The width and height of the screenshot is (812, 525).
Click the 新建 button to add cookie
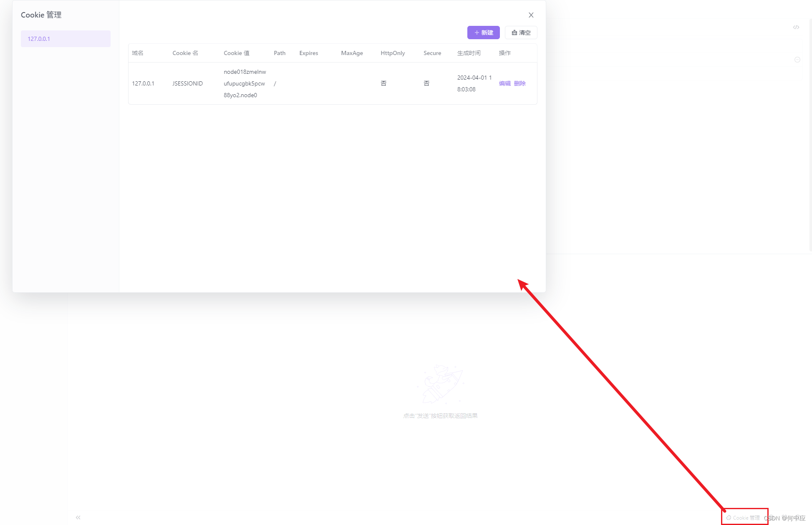(483, 33)
